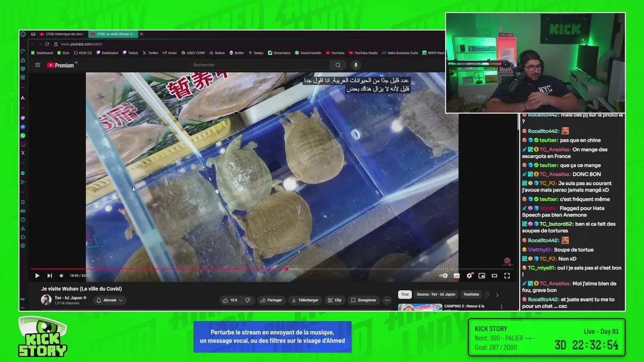Screen dimensions: 644x362
Task: Click YouTube search magnifier button
Action: click(x=338, y=65)
